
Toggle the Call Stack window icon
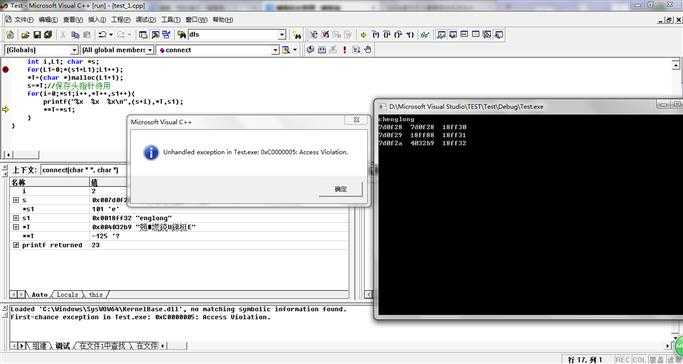pos(487,34)
